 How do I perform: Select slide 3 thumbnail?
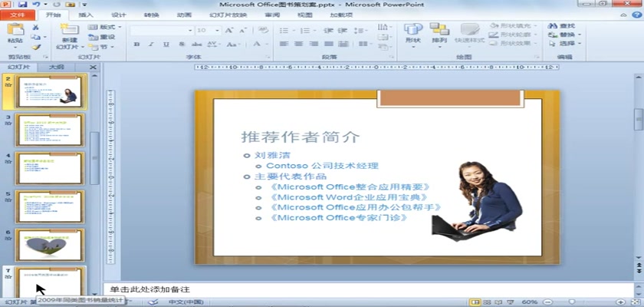(x=50, y=130)
